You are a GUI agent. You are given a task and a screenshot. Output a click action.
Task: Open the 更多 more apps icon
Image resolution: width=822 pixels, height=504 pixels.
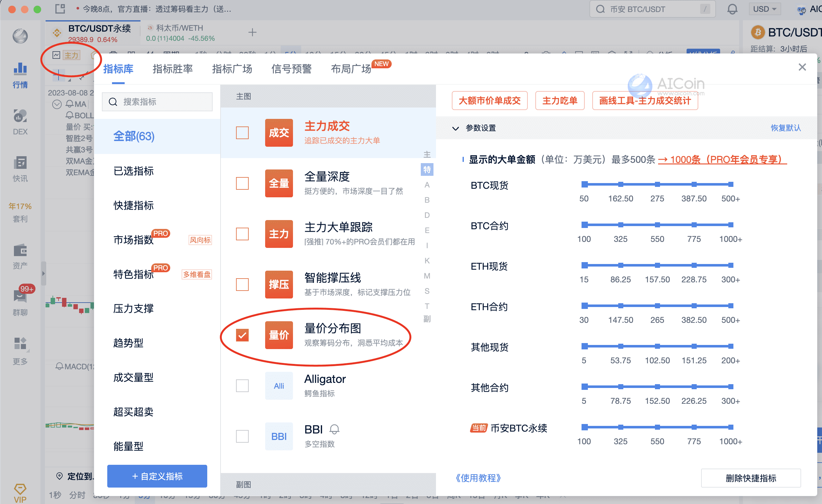tap(20, 351)
